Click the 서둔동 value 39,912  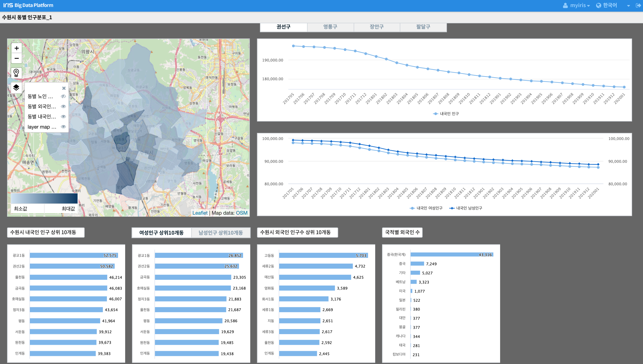tap(105, 332)
